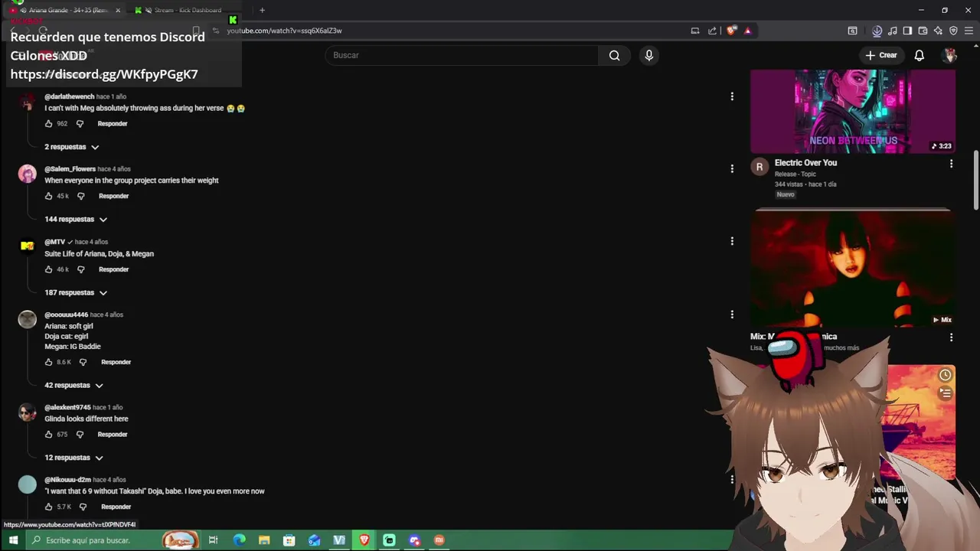Like the @darlathewench comment

click(x=48, y=123)
